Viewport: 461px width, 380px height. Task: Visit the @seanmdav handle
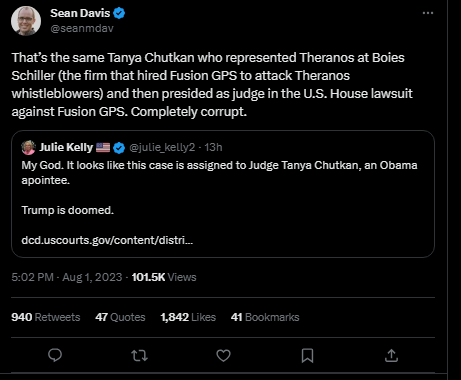(82, 28)
